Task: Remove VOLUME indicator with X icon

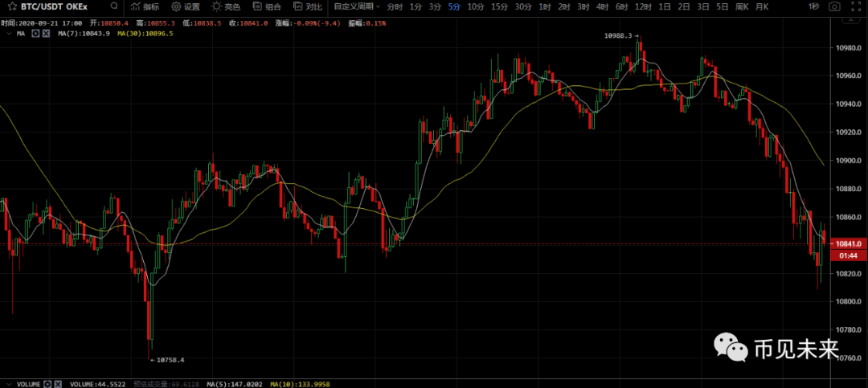Action: [58, 383]
